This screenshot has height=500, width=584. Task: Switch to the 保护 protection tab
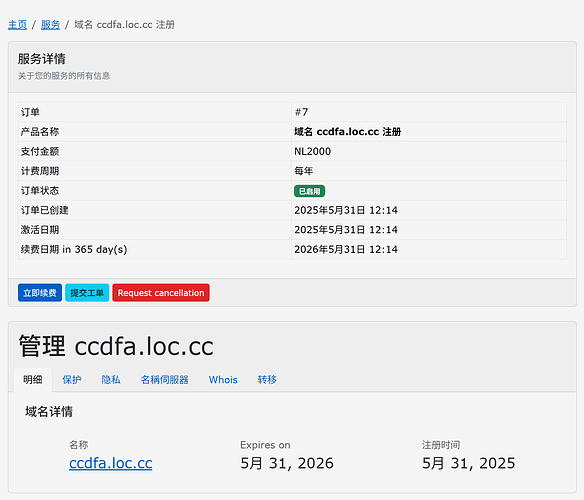(x=72, y=380)
